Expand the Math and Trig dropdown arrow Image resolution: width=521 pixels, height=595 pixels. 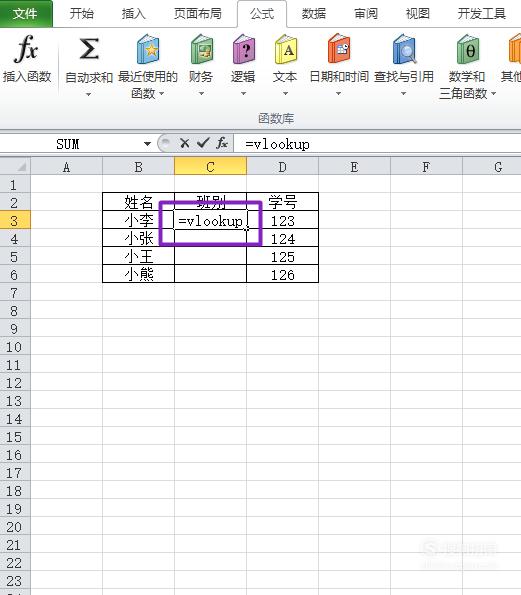tap(494, 93)
